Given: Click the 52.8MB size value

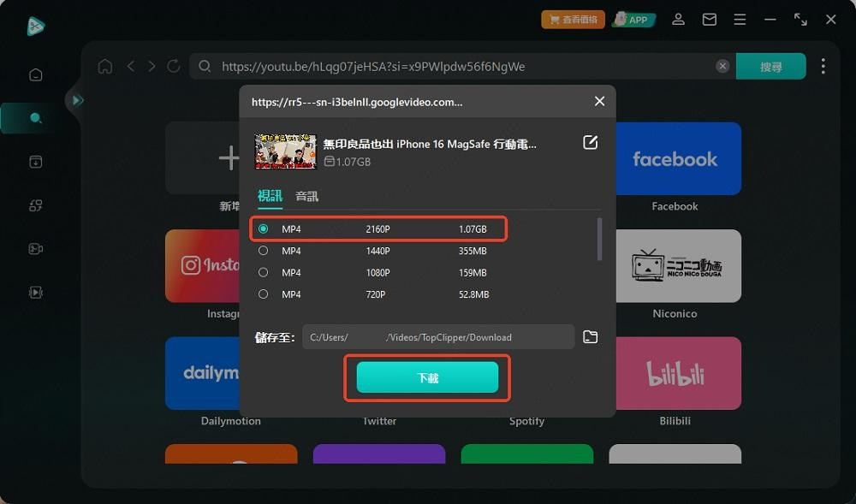Looking at the screenshot, I should coord(474,294).
